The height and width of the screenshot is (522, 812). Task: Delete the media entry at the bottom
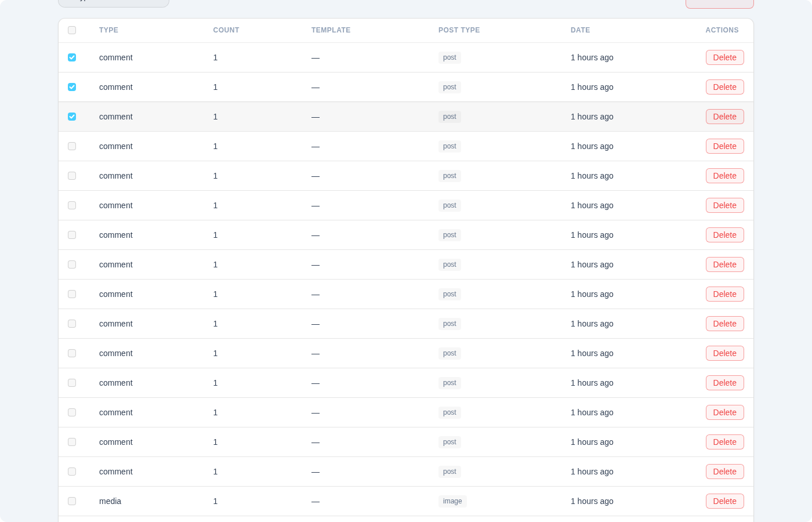click(724, 501)
